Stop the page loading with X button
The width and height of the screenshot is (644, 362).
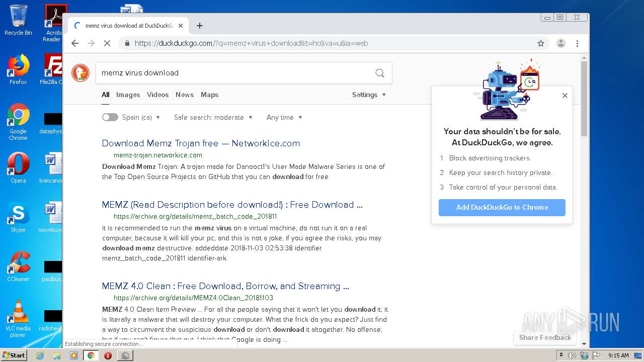107,43
